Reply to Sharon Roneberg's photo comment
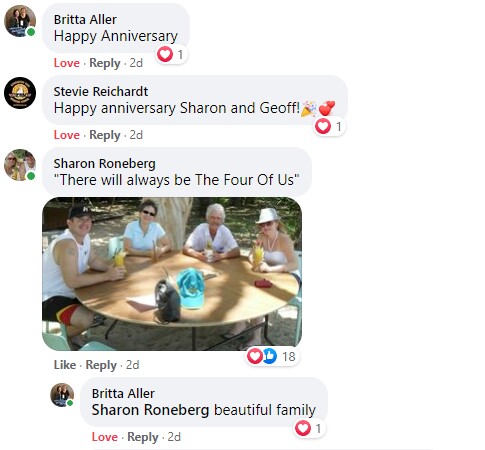The image size is (485, 450). (101, 365)
